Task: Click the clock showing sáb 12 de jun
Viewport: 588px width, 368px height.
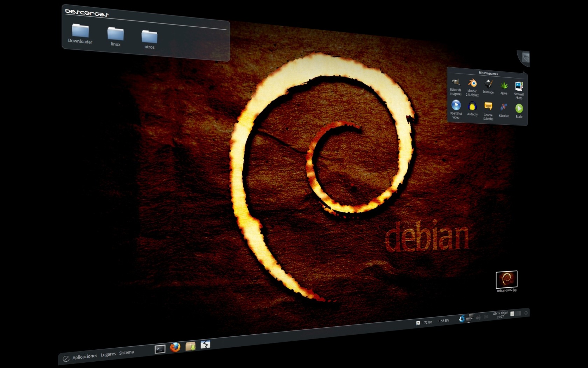Action: (x=500, y=315)
